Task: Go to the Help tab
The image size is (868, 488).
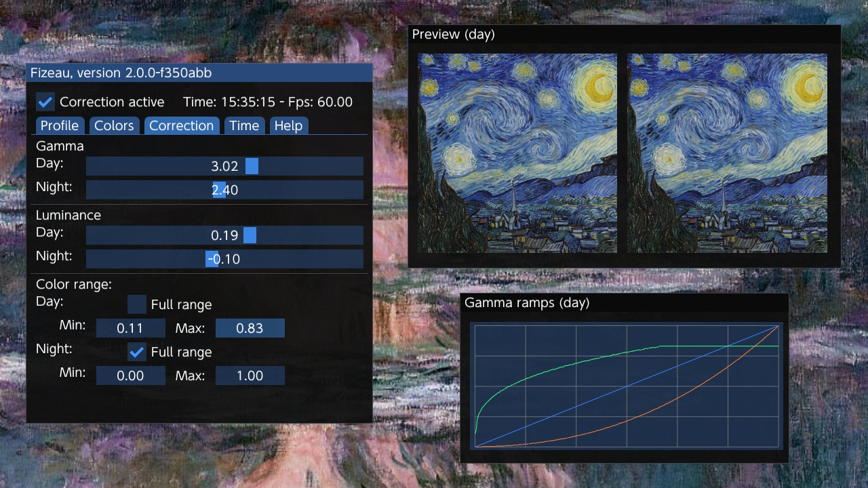Action: click(x=288, y=125)
